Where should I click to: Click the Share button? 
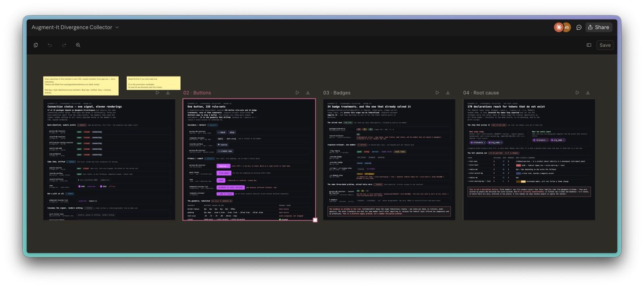click(x=599, y=27)
